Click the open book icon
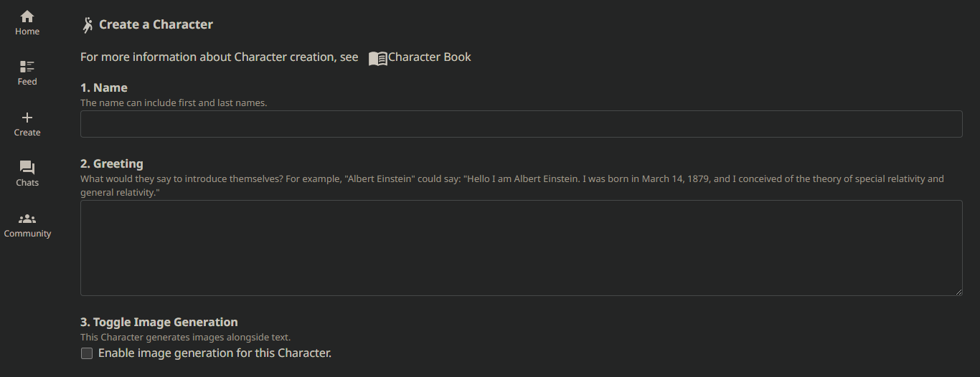980x377 pixels. click(378, 58)
